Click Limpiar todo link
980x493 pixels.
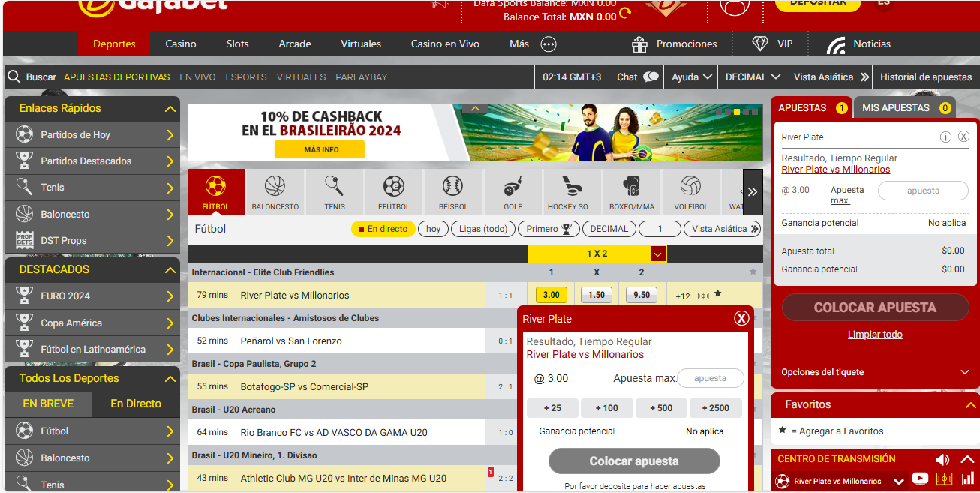(875, 335)
